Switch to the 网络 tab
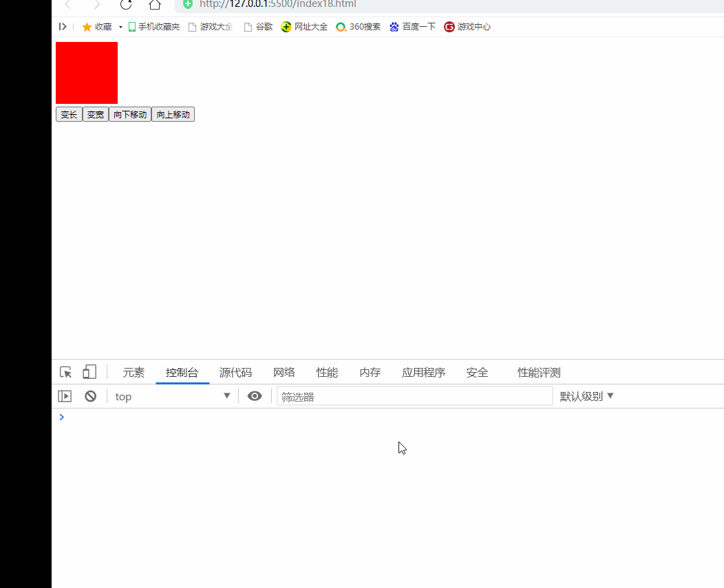 (x=284, y=373)
